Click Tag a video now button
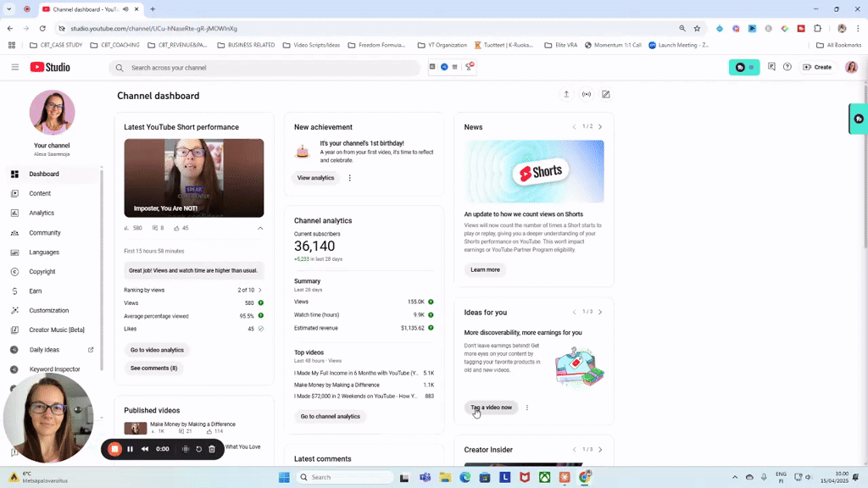The image size is (868, 488). [491, 408]
